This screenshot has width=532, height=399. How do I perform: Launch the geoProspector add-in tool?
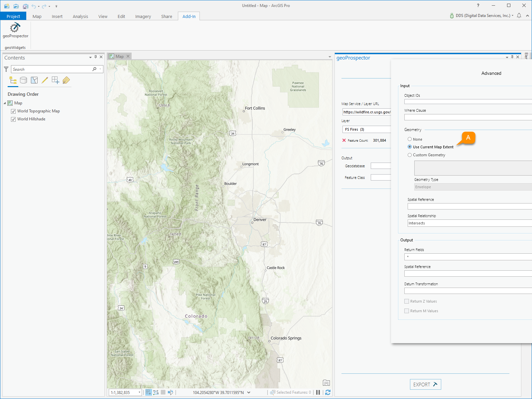pyautogui.click(x=15, y=31)
